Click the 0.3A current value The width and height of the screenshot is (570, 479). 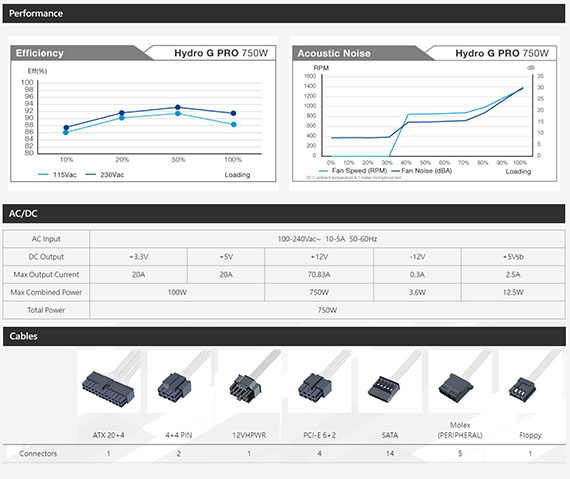pyautogui.click(x=417, y=275)
